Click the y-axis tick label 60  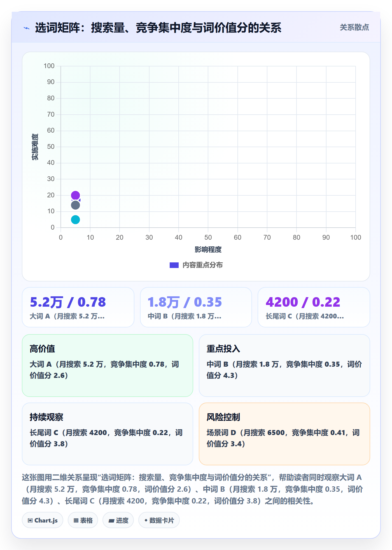51,130
